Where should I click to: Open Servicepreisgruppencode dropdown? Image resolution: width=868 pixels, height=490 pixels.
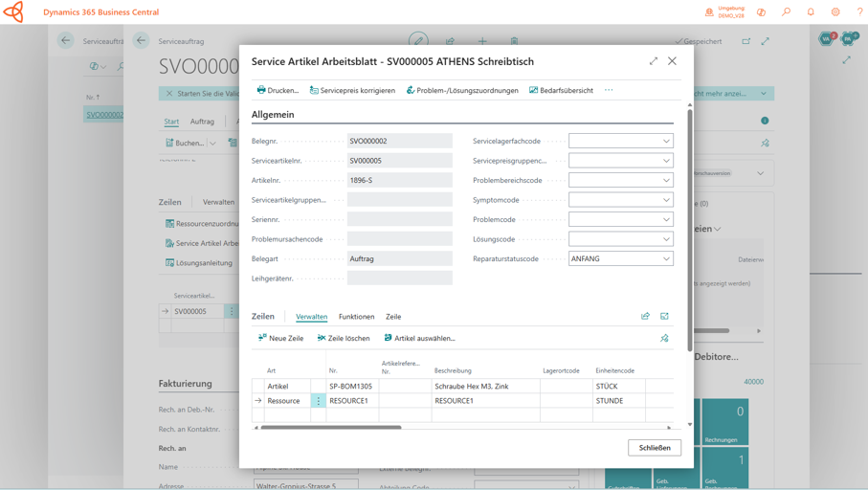pos(666,161)
